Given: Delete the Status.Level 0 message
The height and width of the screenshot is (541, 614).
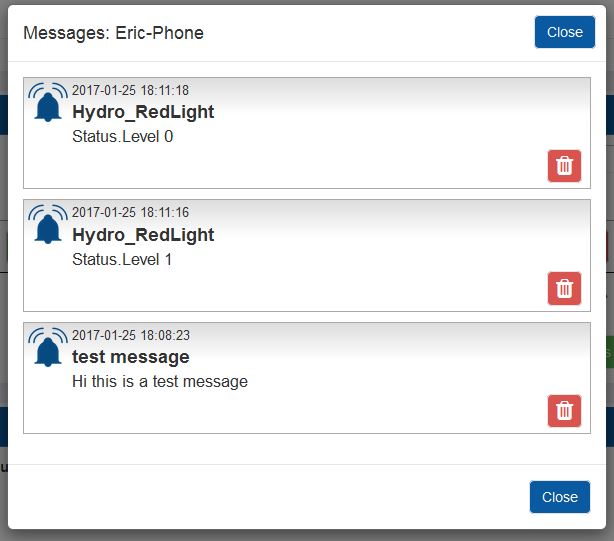Looking at the screenshot, I should (564, 166).
